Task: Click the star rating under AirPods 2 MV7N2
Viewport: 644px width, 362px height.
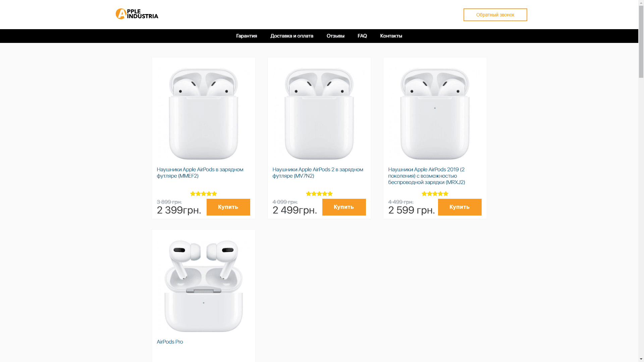Action: [319, 193]
